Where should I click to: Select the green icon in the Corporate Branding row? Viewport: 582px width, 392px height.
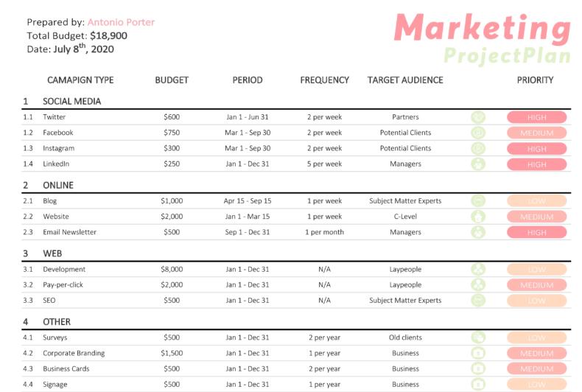pos(478,354)
